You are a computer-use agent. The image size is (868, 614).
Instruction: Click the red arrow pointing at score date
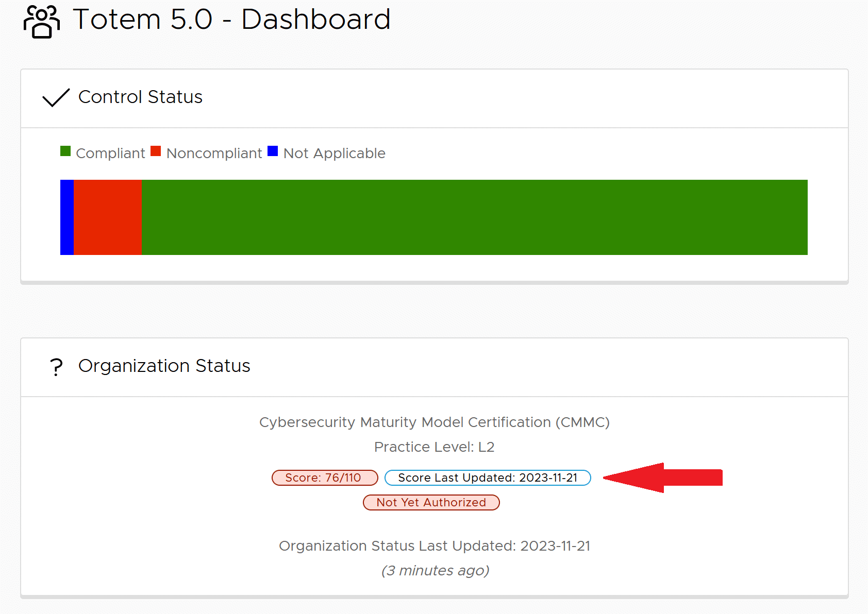(x=665, y=477)
